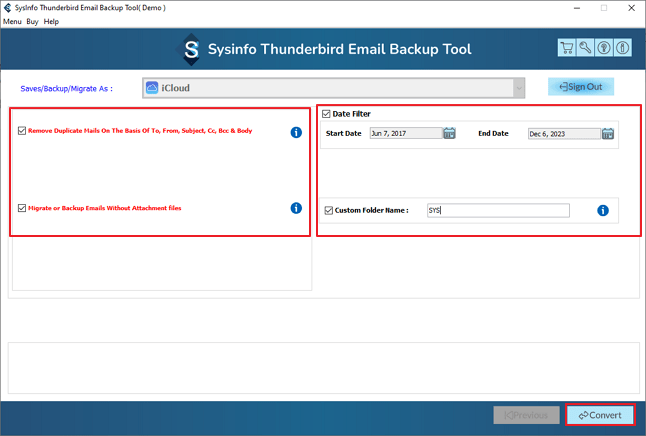Open the End Date calendar picker
Image resolution: width=646 pixels, height=436 pixels.
(608, 133)
